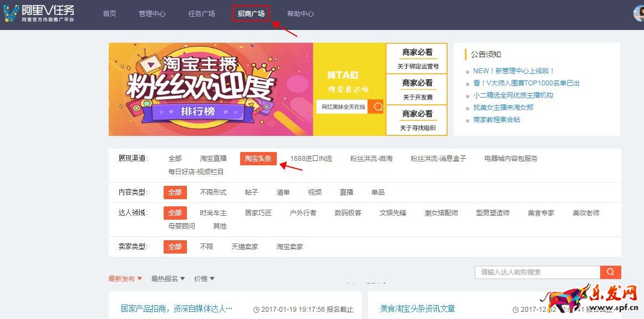Click 请输入达人昵称搜索 input field
Viewport: 644px width, 319px height.
(537, 272)
